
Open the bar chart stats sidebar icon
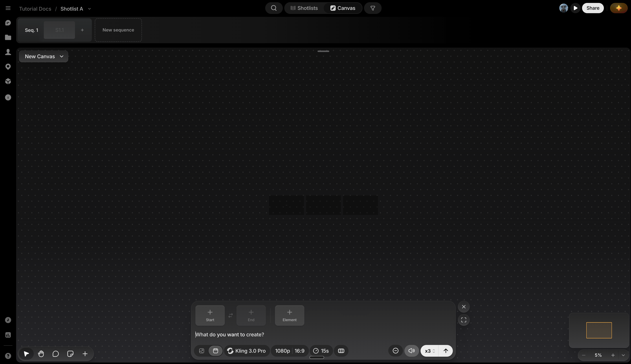click(x=8, y=335)
